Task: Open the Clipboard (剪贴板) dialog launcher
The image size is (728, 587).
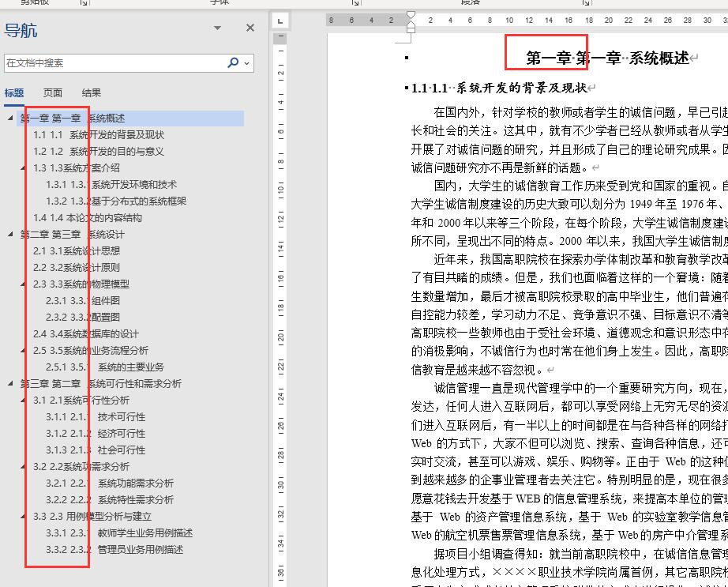Action: 84,4
